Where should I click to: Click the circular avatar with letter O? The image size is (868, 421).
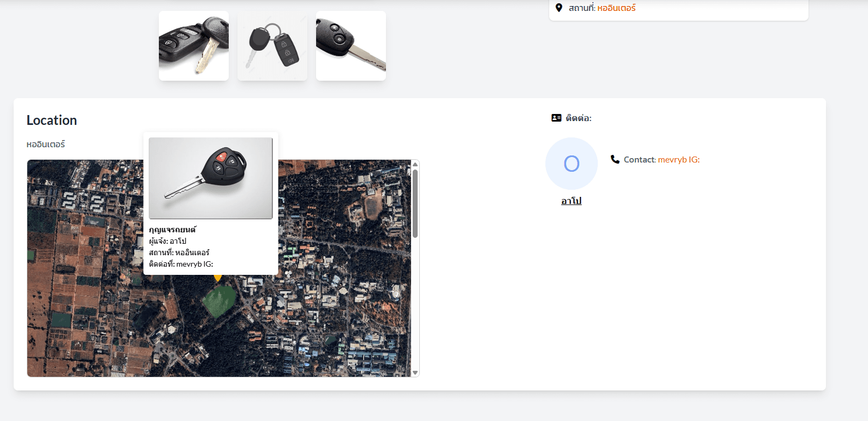[x=571, y=164]
